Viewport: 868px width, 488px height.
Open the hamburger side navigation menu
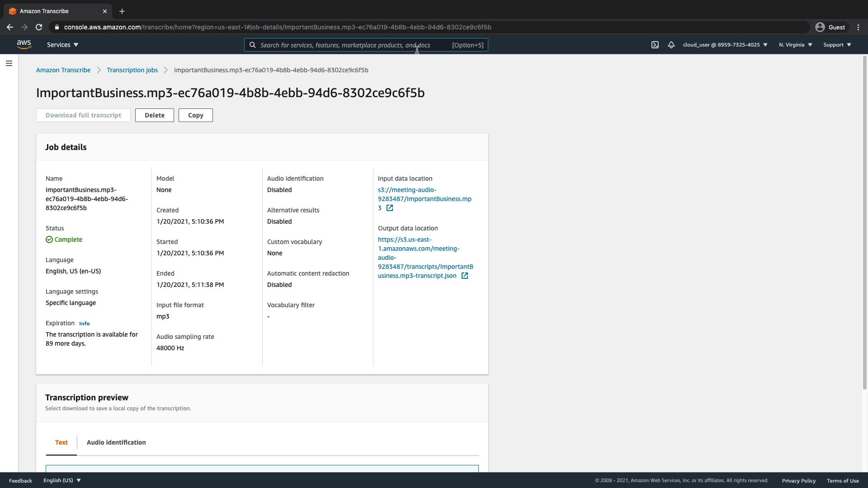9,63
